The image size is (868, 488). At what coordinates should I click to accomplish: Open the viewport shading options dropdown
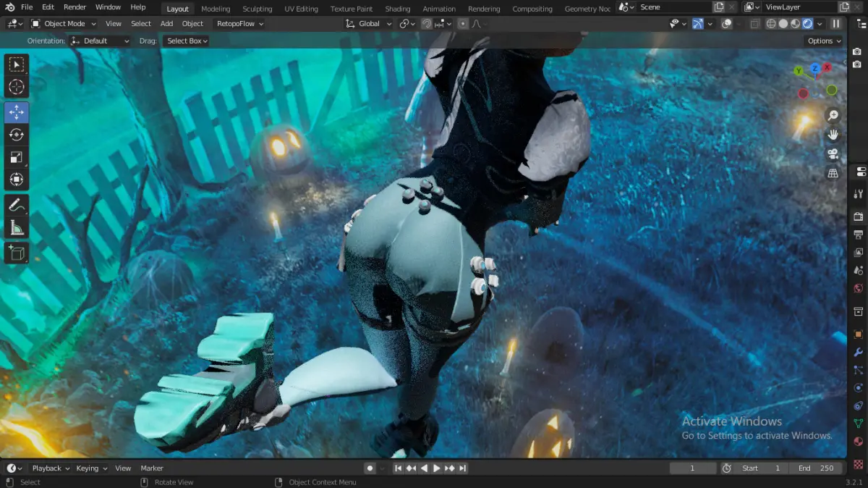click(819, 23)
